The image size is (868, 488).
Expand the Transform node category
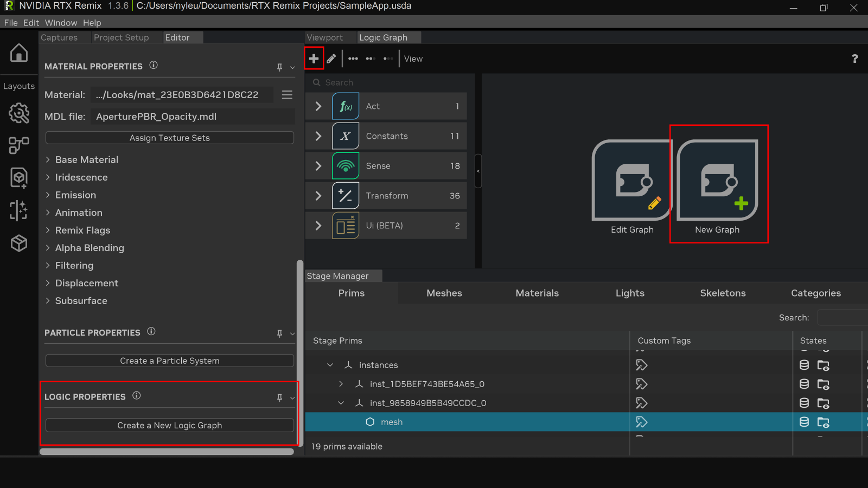[x=318, y=196]
